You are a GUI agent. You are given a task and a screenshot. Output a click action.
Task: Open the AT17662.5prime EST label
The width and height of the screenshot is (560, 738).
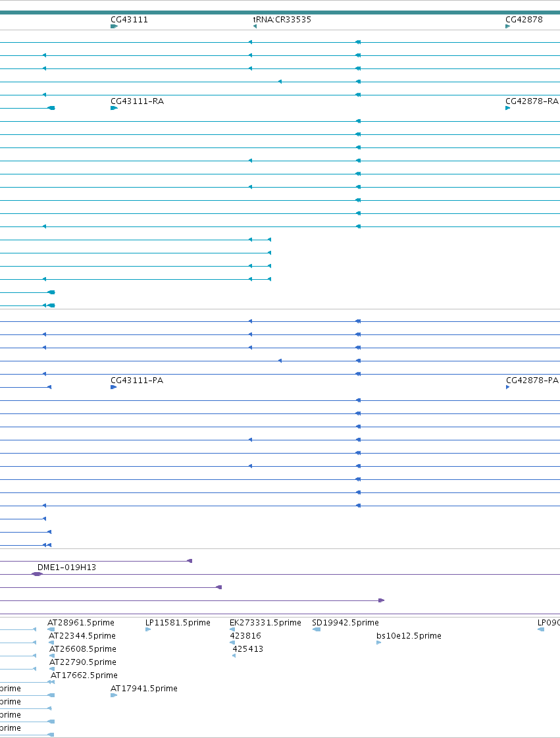pos(84,675)
